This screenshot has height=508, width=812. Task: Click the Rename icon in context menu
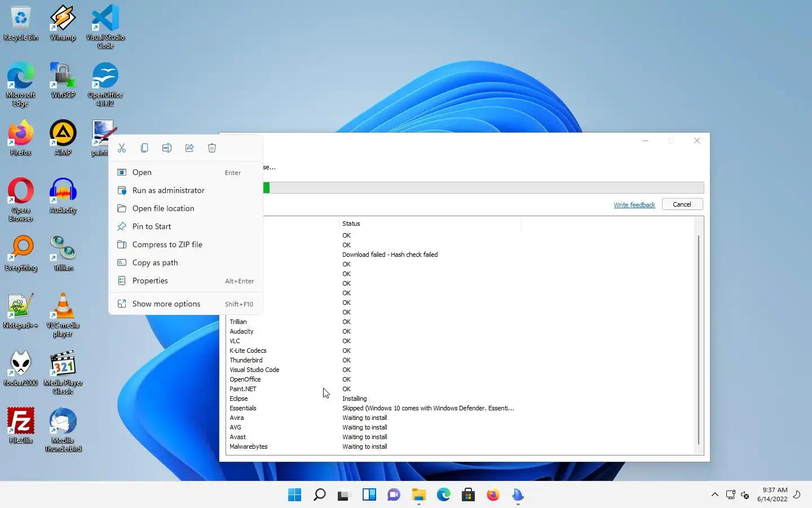pos(167,148)
